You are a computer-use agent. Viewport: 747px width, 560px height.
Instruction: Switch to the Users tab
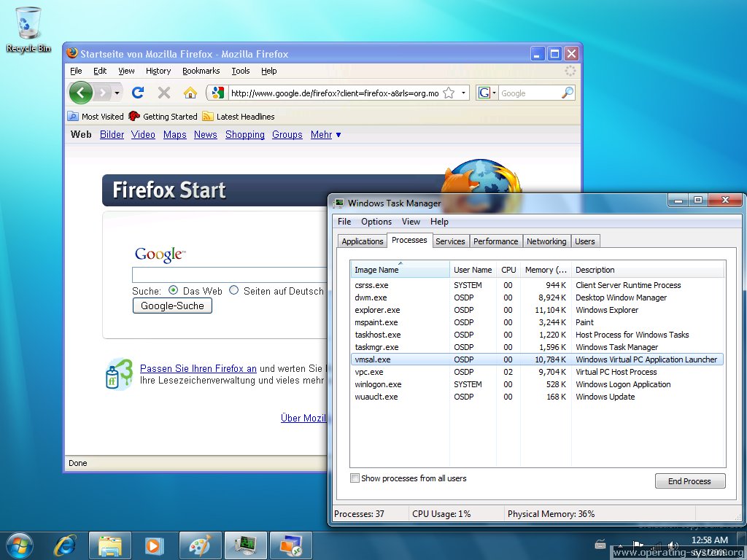click(584, 241)
